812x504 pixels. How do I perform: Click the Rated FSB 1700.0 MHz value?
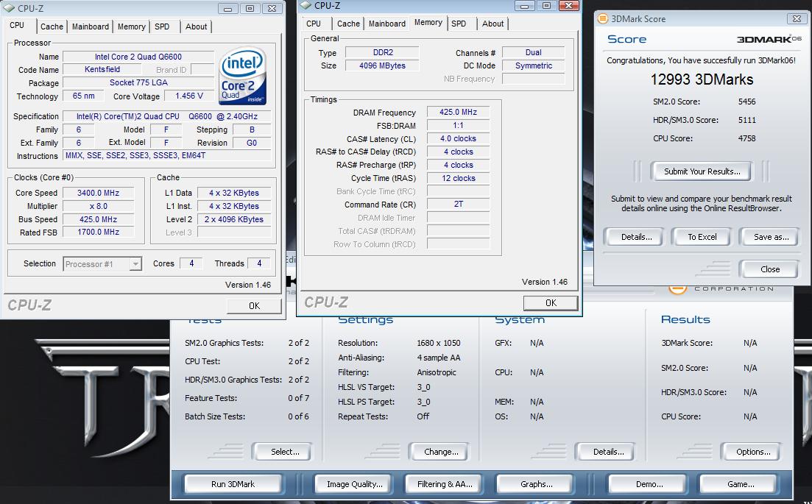tap(99, 232)
